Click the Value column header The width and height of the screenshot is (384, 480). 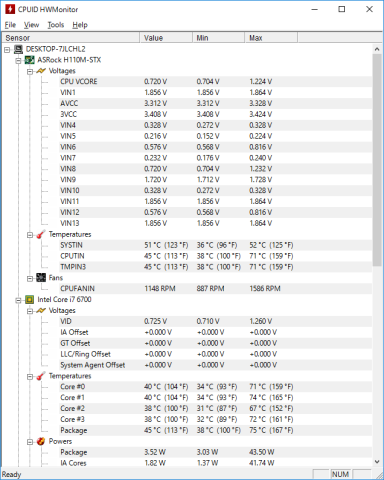point(166,38)
